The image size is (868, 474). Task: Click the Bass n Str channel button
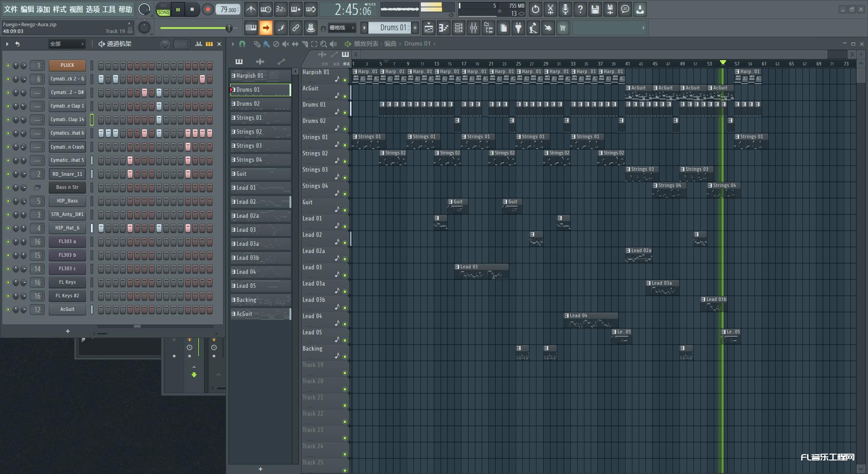(67, 188)
